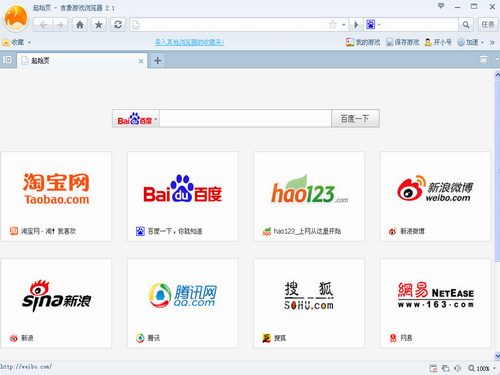Click the Sohu favicon beside 搜狐 caption

click(x=266, y=338)
